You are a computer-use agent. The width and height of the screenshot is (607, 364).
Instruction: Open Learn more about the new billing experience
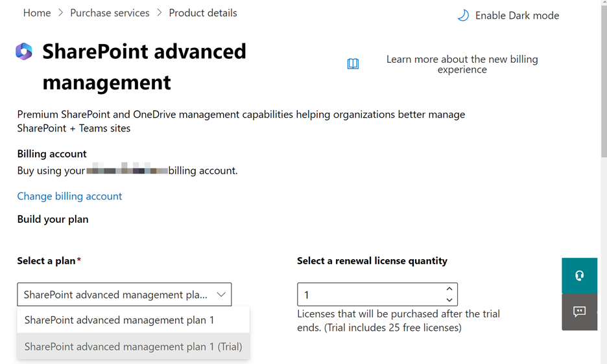pos(462,64)
